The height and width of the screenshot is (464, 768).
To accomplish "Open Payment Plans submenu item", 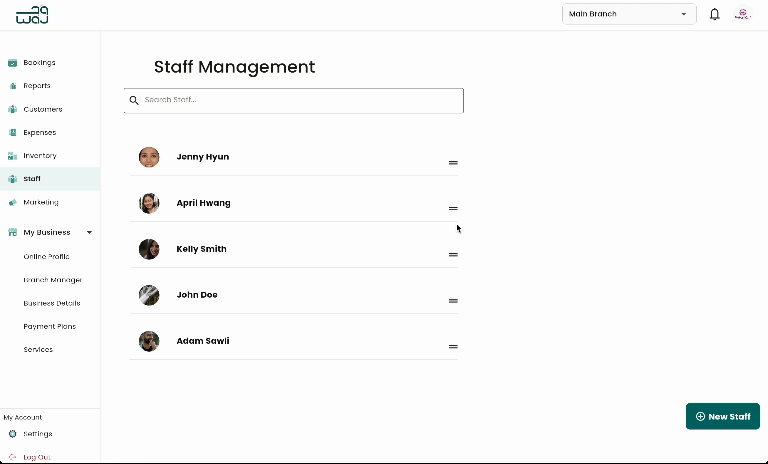I will 49,326.
